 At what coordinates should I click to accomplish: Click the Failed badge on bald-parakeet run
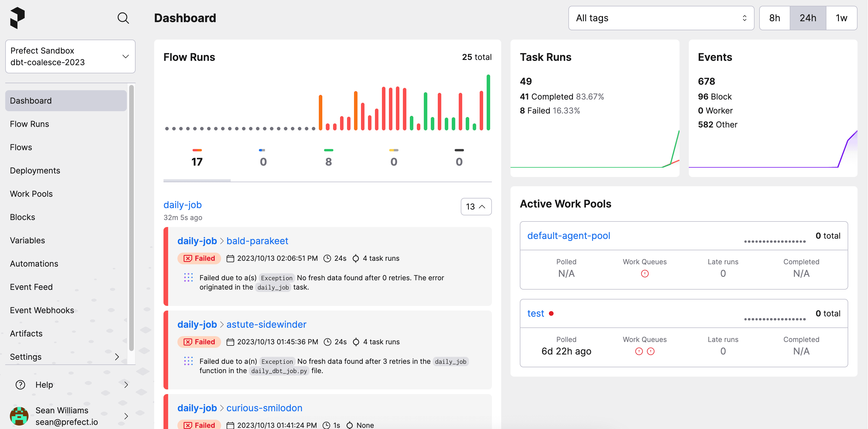pos(199,258)
